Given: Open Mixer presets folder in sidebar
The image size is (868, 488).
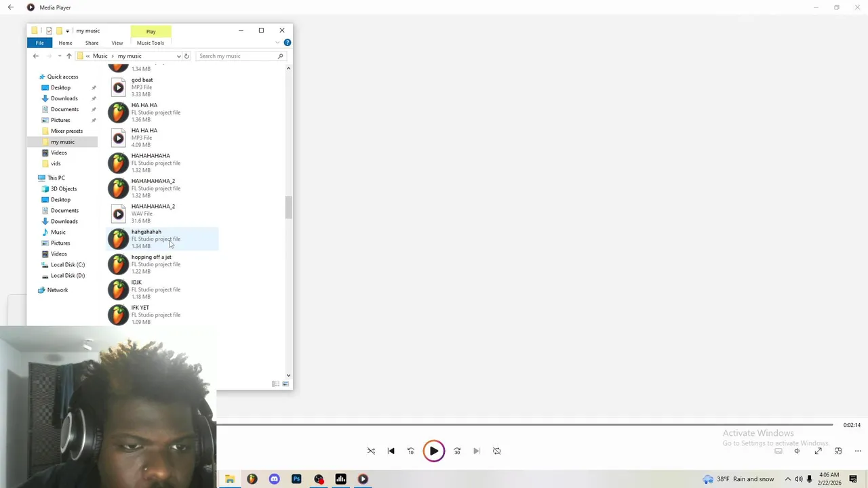Looking at the screenshot, I should tap(66, 131).
